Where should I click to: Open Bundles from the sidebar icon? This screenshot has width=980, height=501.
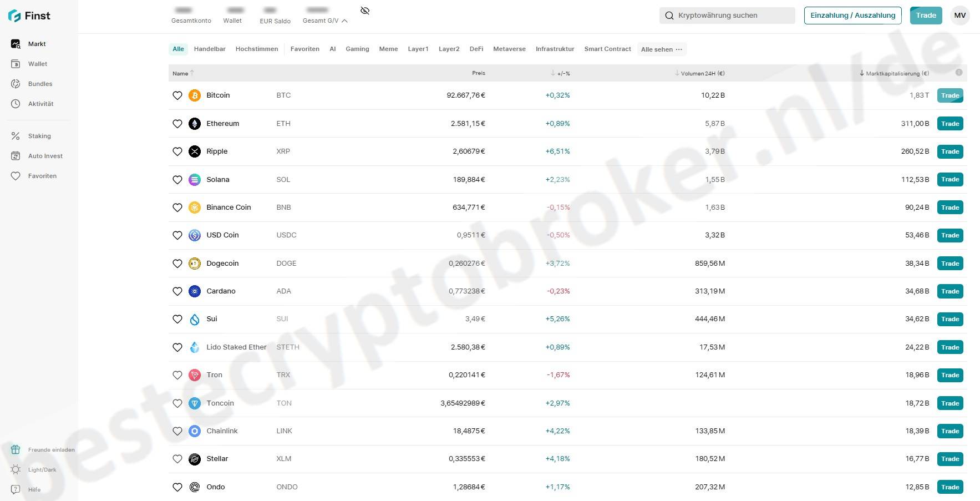pos(16,84)
